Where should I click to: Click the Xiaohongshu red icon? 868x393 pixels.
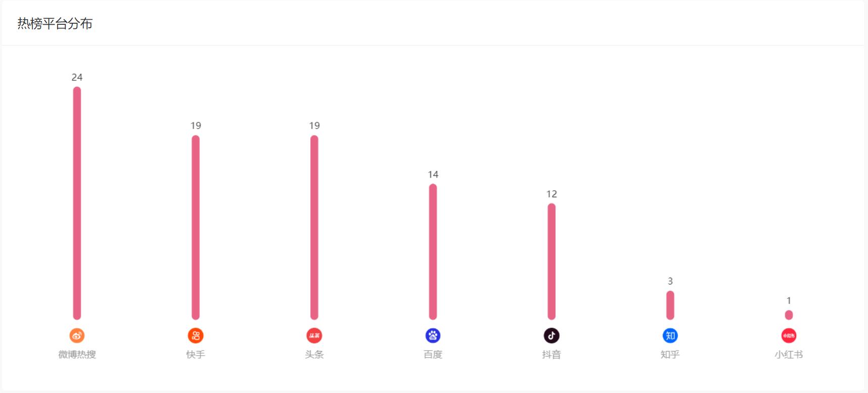coord(789,335)
